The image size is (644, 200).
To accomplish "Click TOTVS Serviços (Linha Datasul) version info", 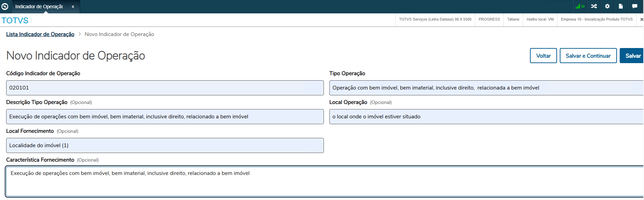I will click(435, 20).
